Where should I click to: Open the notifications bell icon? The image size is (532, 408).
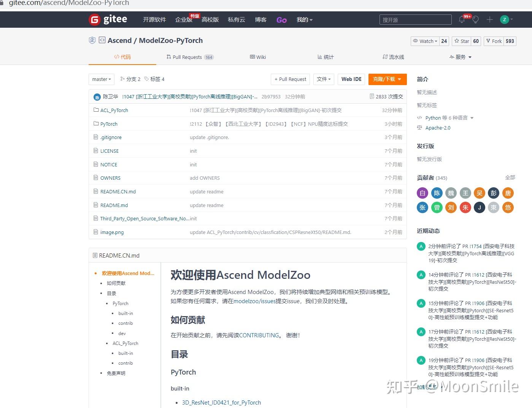(461, 19)
